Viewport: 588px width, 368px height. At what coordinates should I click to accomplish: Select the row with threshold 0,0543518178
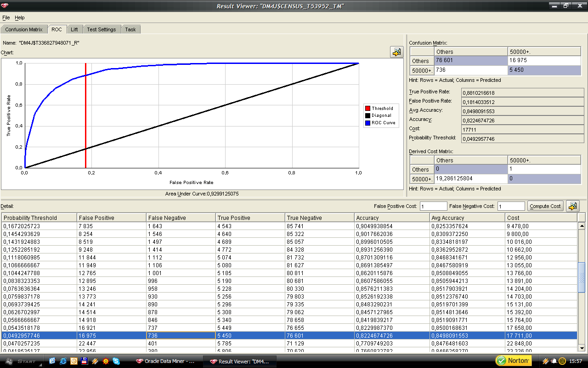click(x=289, y=328)
